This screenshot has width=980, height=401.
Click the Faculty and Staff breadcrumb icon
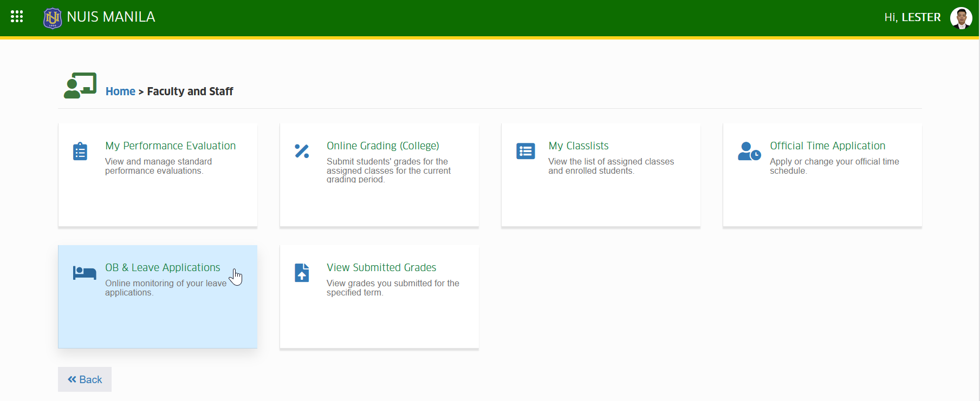(80, 86)
